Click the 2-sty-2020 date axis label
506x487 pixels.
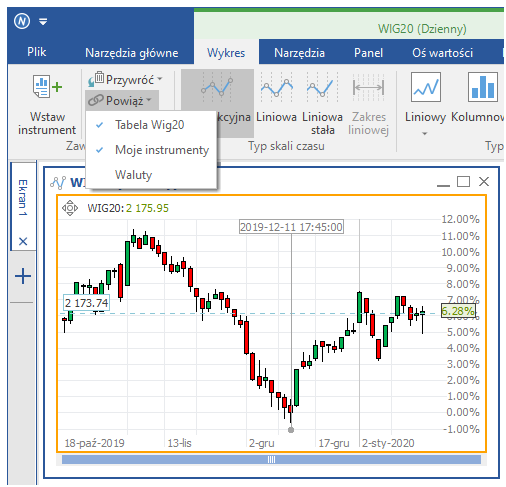click(x=388, y=443)
